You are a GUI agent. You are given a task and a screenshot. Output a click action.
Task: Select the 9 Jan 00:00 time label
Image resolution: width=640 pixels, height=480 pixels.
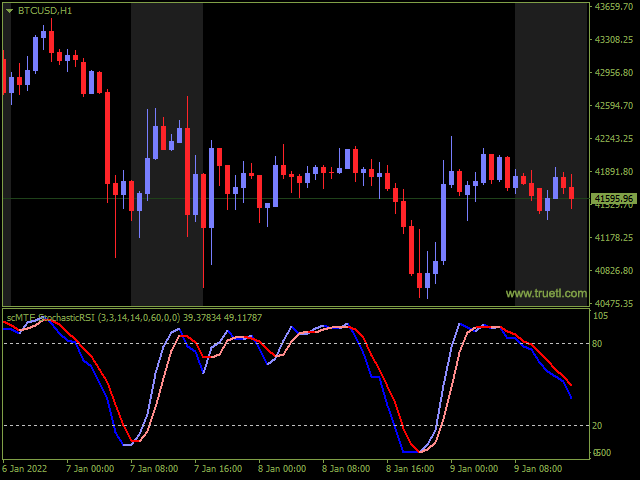(x=474, y=469)
